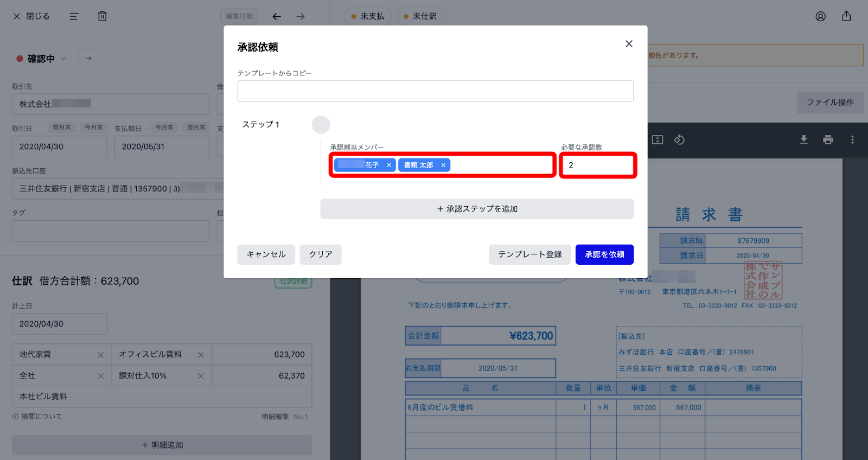The width and height of the screenshot is (868, 460).
Task: Click the ステップ1 circle indicator
Action: (x=321, y=125)
